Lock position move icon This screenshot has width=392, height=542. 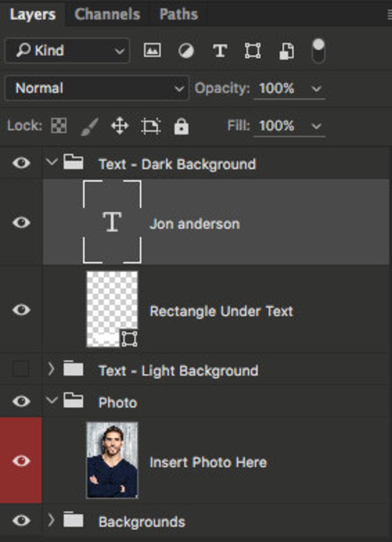[x=119, y=125]
